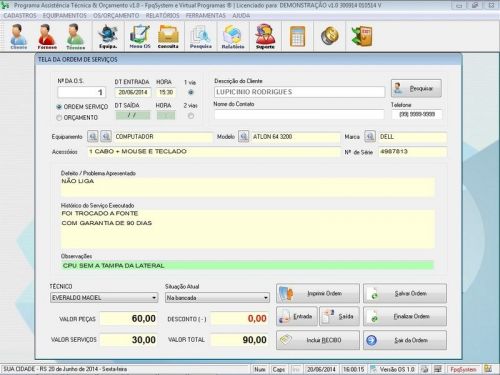Image resolution: width=500 pixels, height=375 pixels.
Task: Select the 2 vias radio option
Action: [191, 116]
